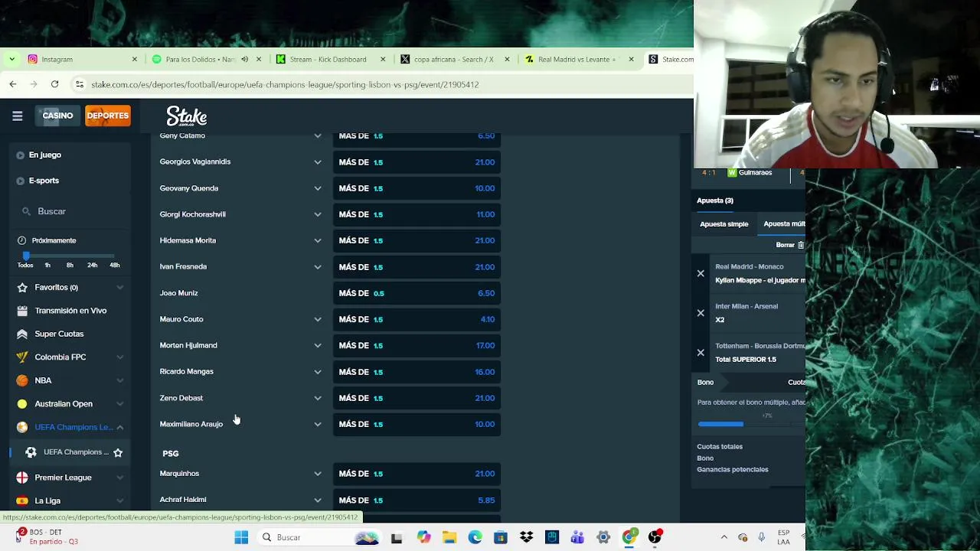Select the CASINO section button

coord(57,116)
